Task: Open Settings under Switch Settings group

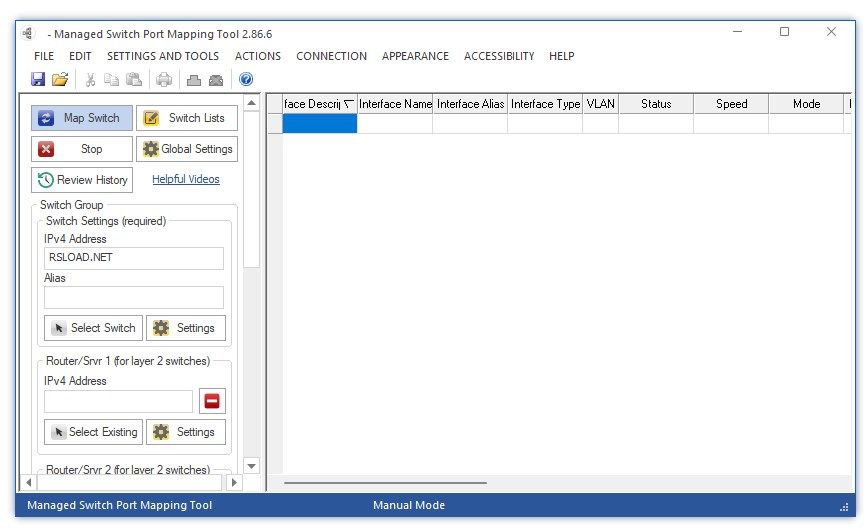Action: coord(186,328)
